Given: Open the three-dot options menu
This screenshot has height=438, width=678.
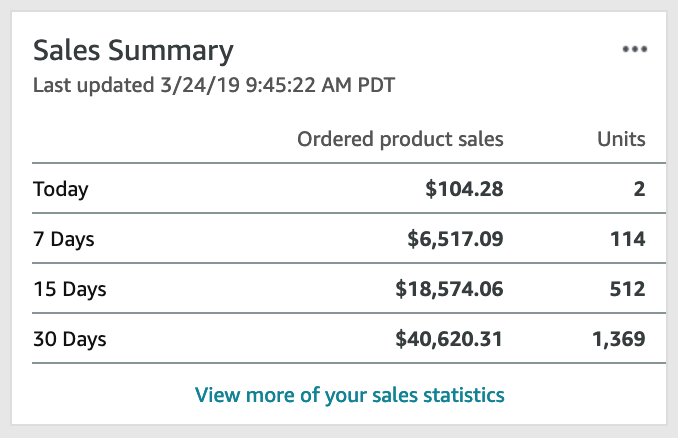Looking at the screenshot, I should (x=634, y=49).
